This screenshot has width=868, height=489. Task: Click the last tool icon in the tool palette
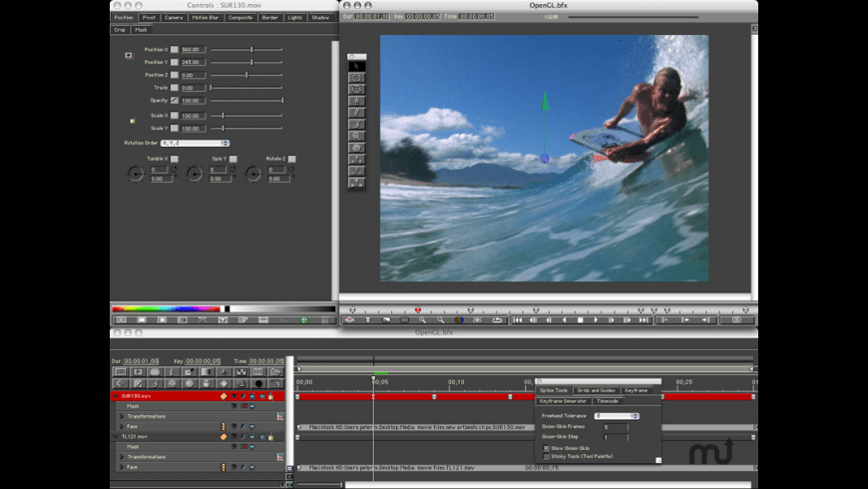point(356,183)
